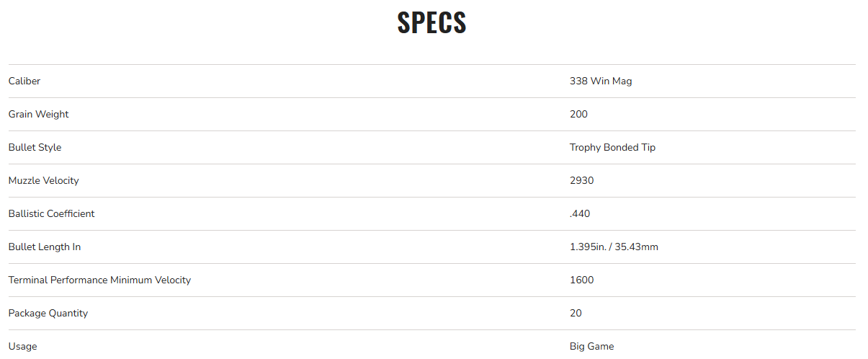Click the Muzzle Velocity label
This screenshot has width=868, height=359.
pyautogui.click(x=43, y=181)
